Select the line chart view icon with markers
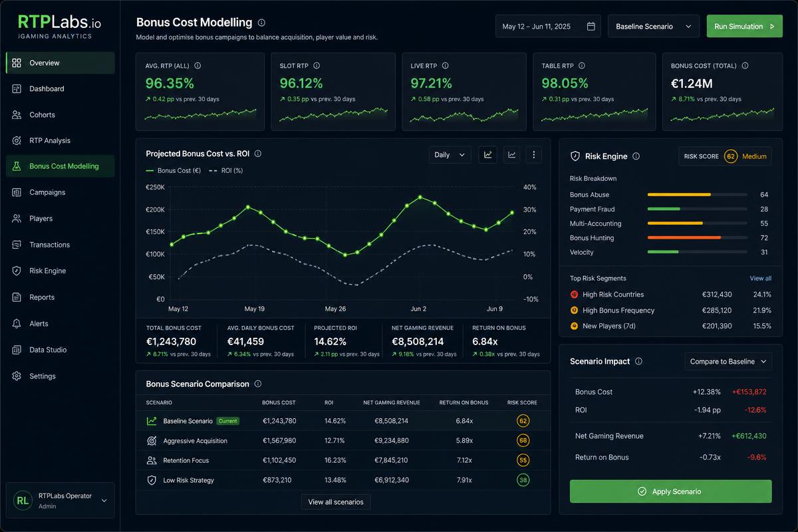798x532 pixels. (488, 155)
